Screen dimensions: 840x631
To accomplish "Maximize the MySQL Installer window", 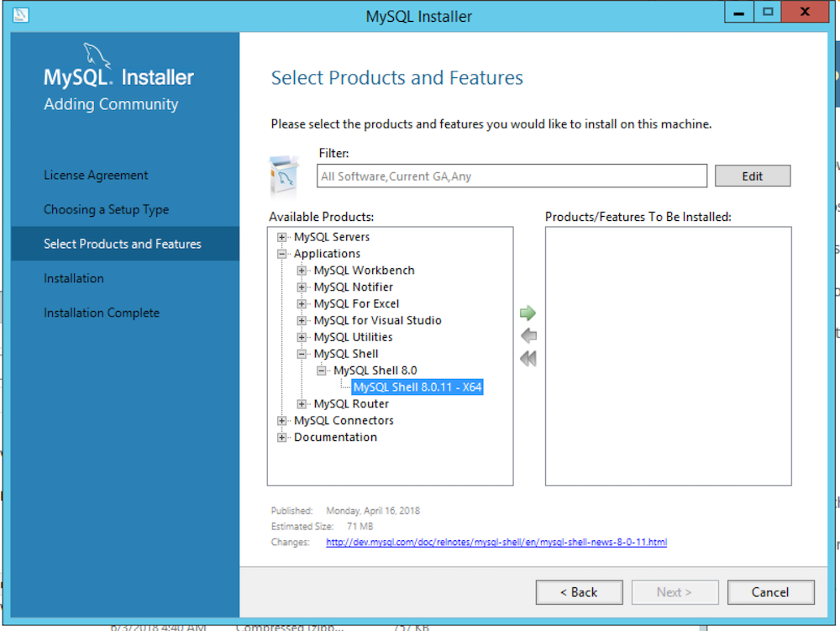I will pos(768,12).
